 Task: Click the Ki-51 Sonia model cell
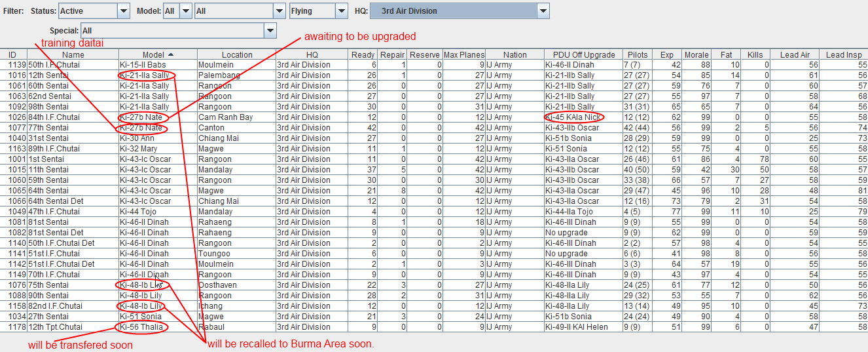pos(158,317)
